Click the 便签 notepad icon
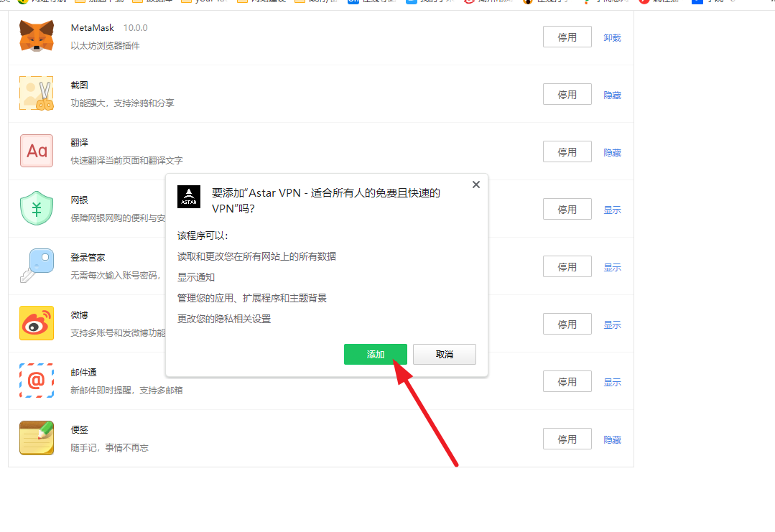This screenshot has height=532, width=775. tap(37, 438)
